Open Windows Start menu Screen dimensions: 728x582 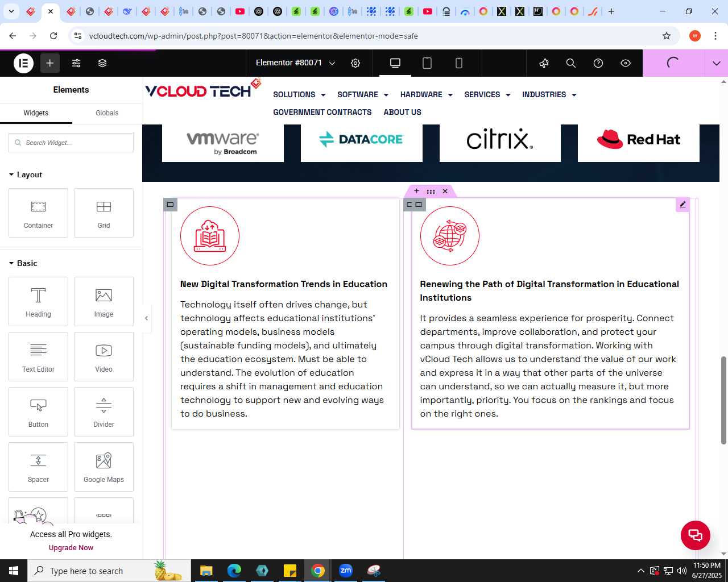pos(14,571)
